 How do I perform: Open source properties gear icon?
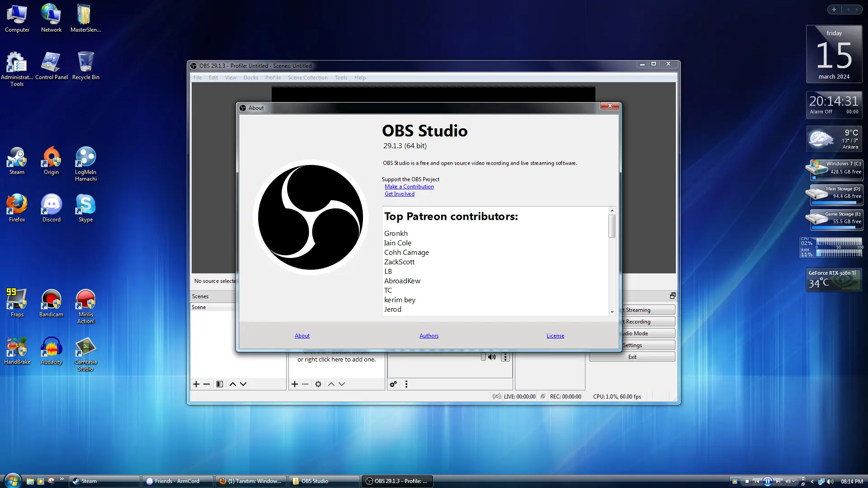[318, 384]
